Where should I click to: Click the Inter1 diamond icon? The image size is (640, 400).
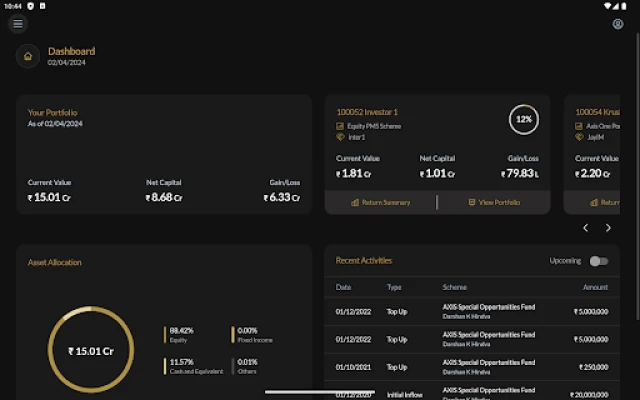[x=341, y=137]
